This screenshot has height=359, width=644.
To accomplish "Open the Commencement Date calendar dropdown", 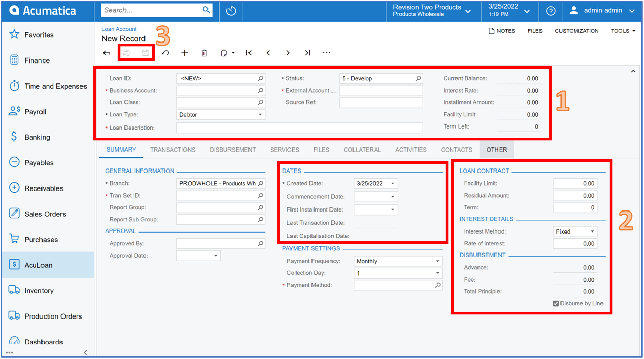I will 393,197.
